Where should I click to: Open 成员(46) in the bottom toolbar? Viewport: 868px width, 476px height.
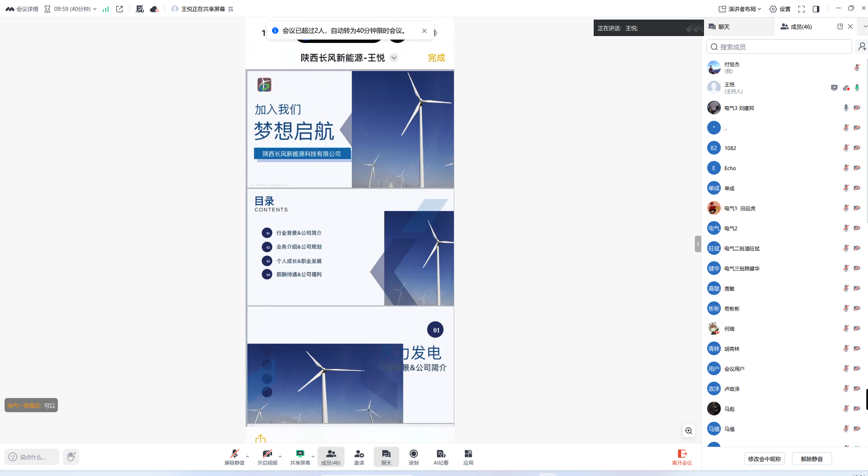(331, 457)
